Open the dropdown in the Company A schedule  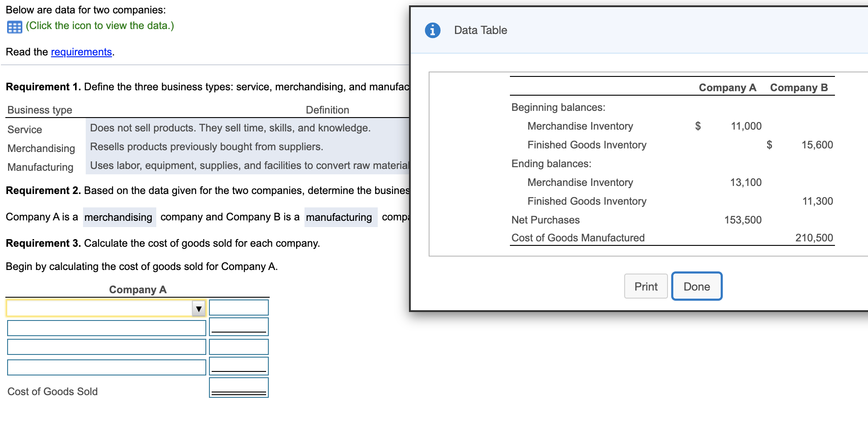[198, 308]
